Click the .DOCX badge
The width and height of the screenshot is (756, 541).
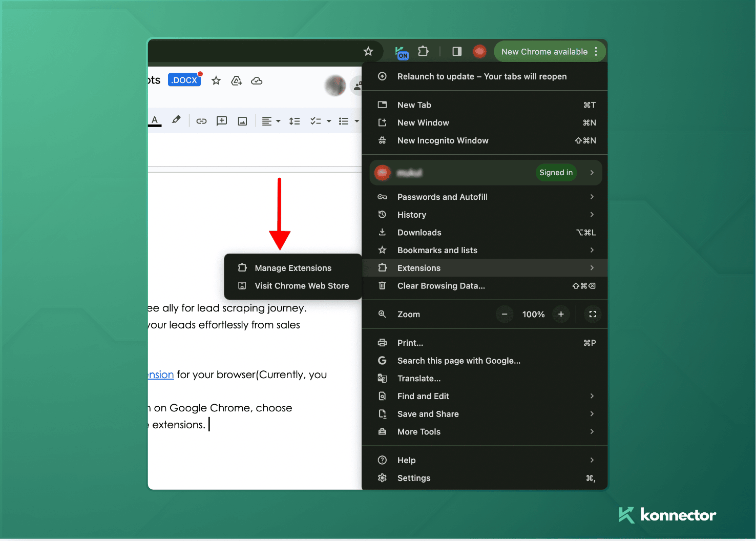(x=184, y=80)
